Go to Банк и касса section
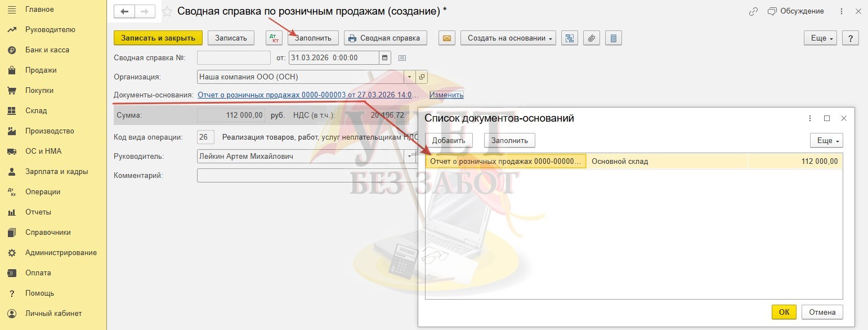 [x=47, y=50]
